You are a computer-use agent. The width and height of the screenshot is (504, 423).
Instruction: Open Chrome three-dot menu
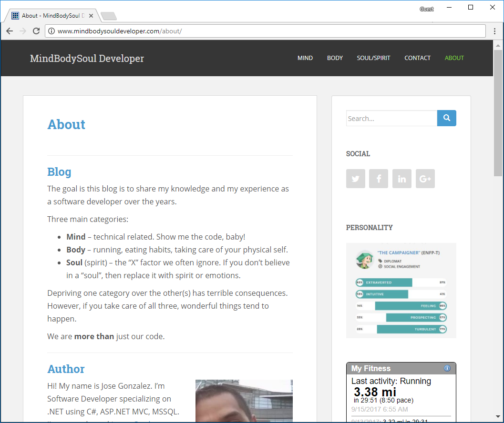(x=494, y=31)
